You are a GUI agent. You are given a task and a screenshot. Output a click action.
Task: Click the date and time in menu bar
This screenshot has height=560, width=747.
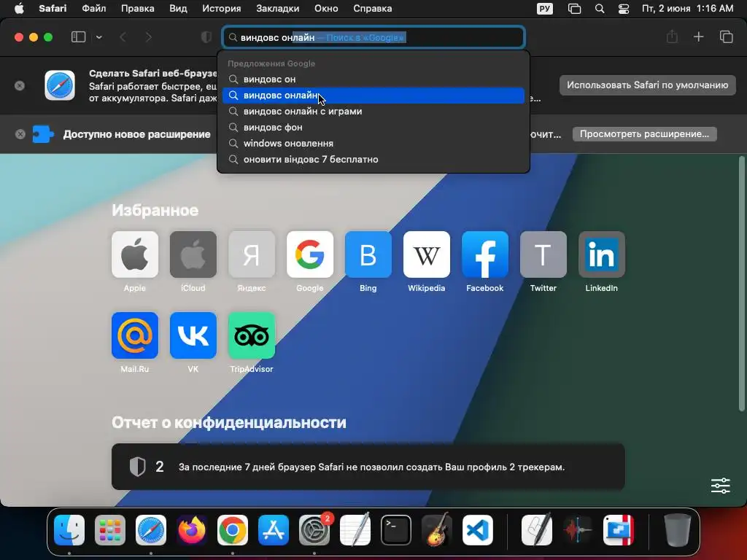point(687,9)
